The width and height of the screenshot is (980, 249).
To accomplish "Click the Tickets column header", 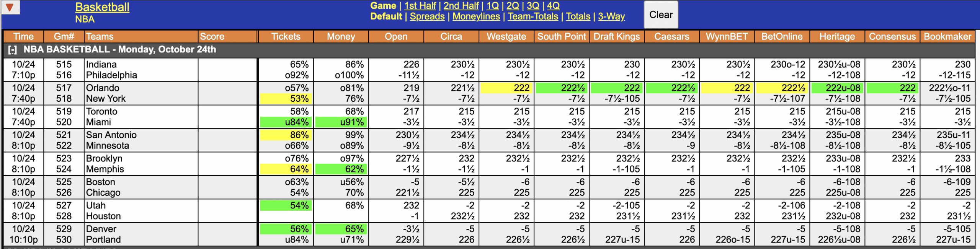I will pyautogui.click(x=286, y=36).
